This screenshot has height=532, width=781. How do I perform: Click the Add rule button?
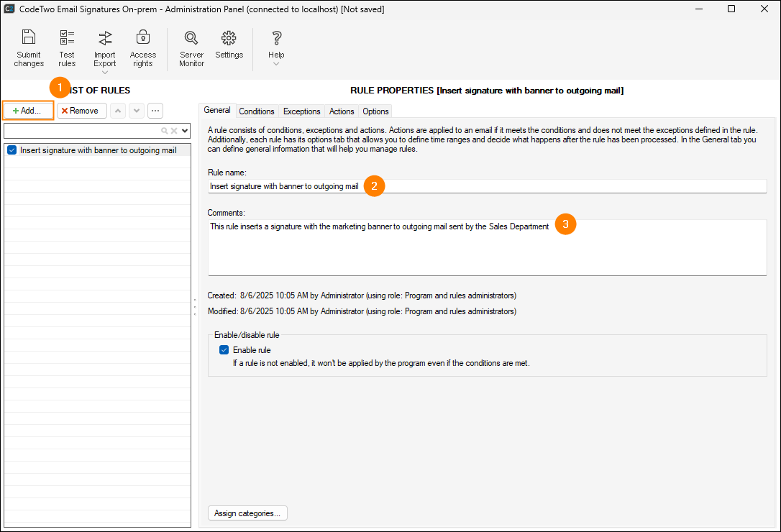(28, 111)
